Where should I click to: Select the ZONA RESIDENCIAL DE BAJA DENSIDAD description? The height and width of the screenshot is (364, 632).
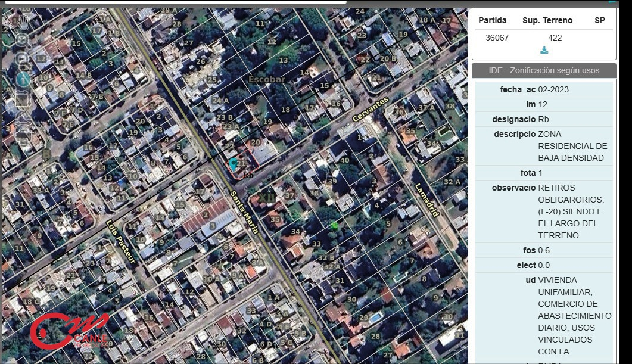pyautogui.click(x=572, y=146)
